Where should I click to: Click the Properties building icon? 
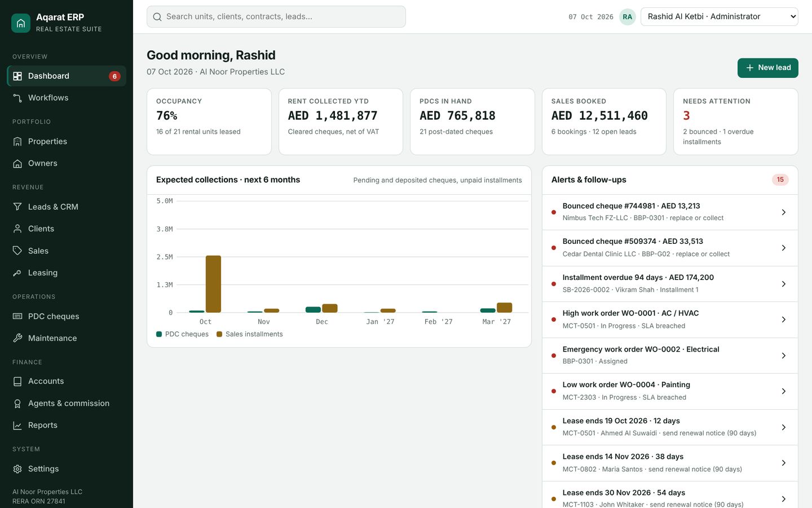17,142
